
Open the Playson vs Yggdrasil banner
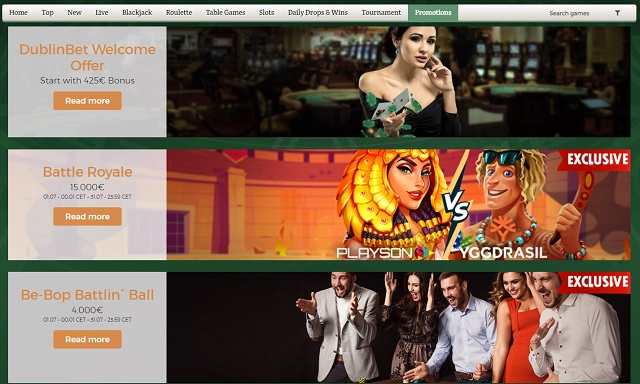pos(398,204)
